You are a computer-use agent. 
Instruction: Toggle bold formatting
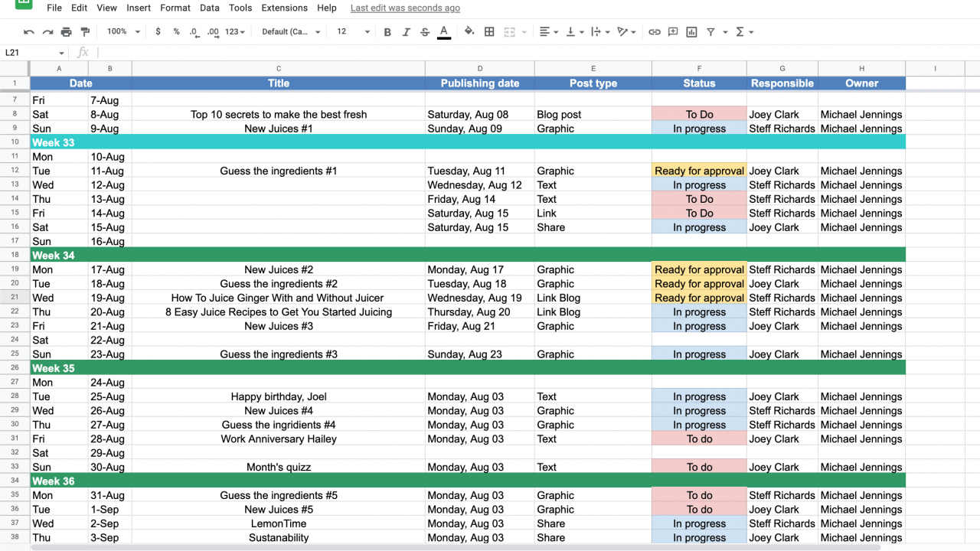(x=387, y=31)
